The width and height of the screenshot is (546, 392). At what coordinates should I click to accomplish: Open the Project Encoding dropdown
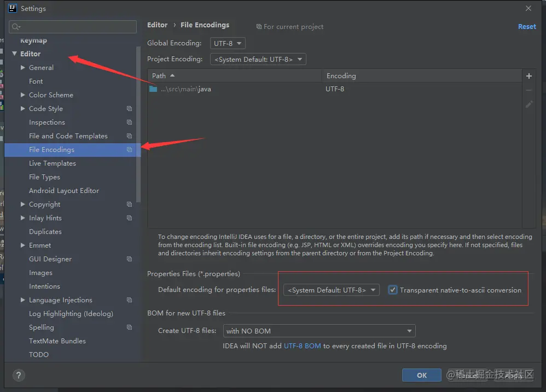click(258, 59)
